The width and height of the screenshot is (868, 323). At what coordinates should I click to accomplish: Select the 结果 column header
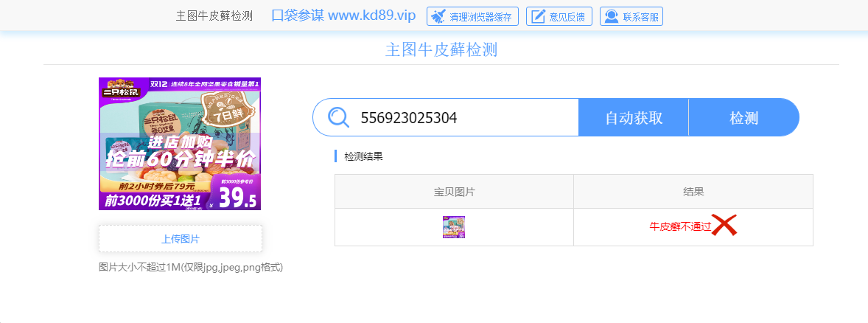(x=693, y=192)
